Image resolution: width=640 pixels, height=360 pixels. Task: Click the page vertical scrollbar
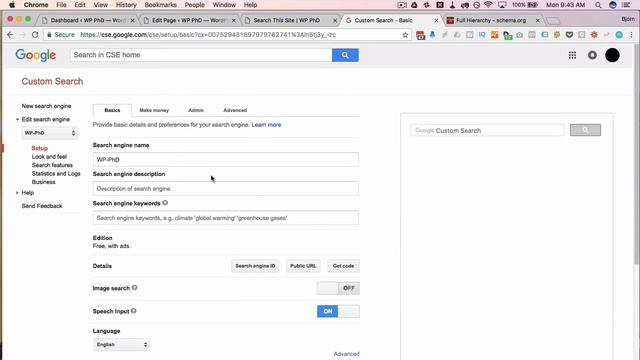(x=637, y=155)
